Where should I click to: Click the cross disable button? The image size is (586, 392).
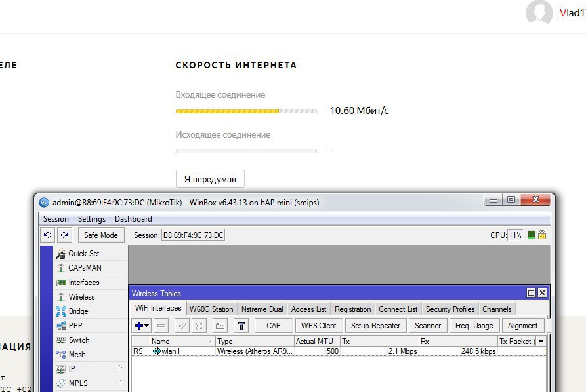[199, 326]
